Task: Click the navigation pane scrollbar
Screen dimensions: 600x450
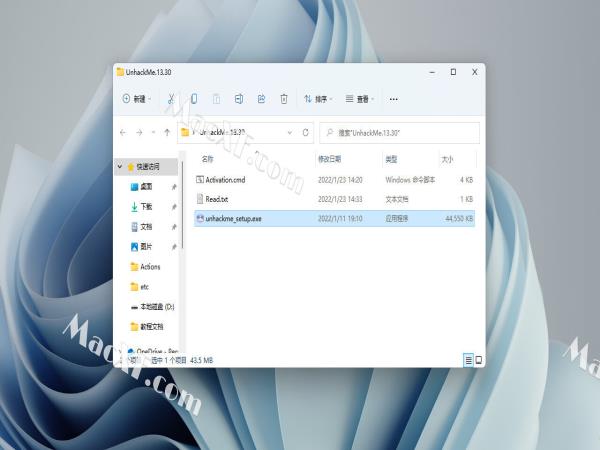Action: (183, 205)
